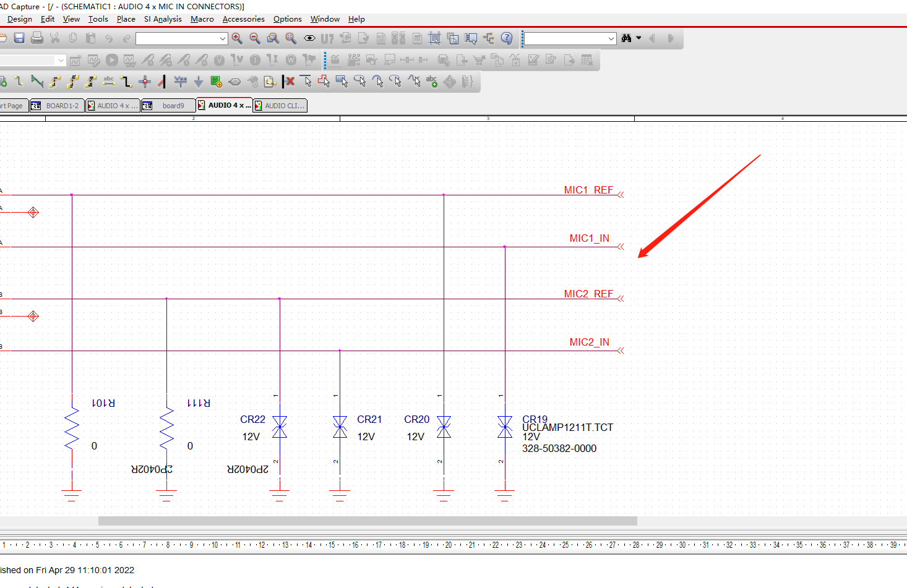The height and width of the screenshot is (588, 907).
Task: Switch to the AUDIO CLI... tab
Action: pos(280,106)
